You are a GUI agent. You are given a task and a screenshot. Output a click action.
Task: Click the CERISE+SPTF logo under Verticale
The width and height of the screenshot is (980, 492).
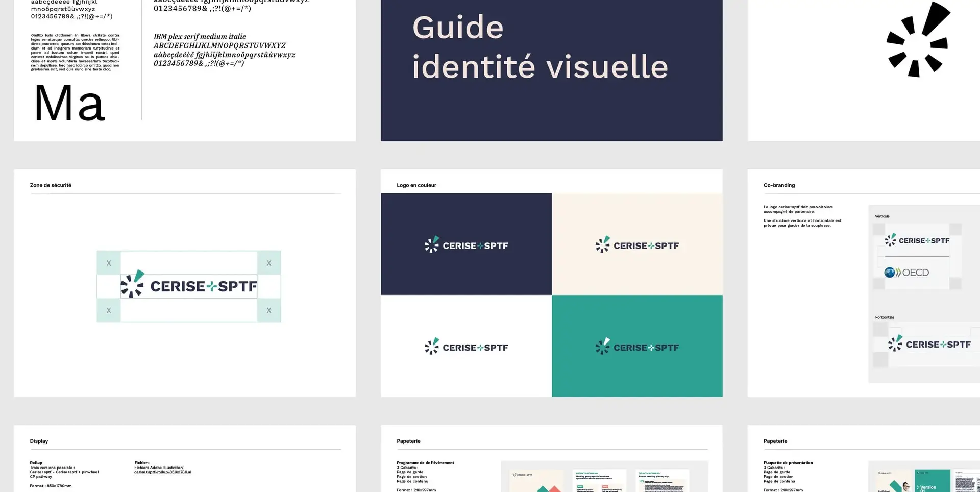(x=917, y=240)
